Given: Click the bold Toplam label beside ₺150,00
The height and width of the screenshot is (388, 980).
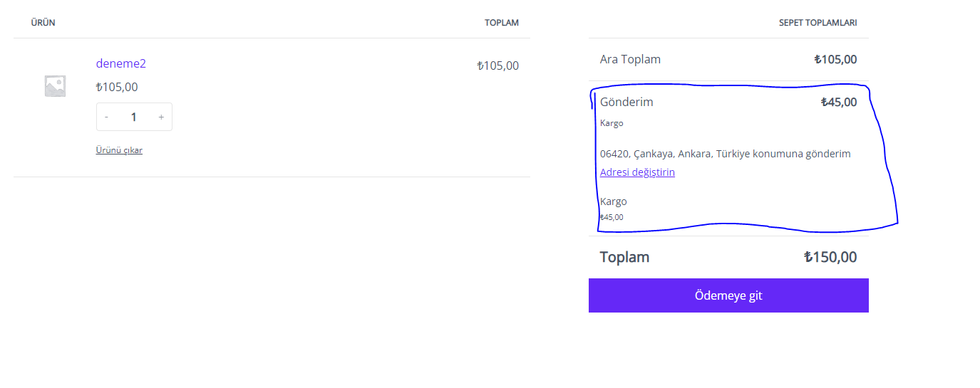Looking at the screenshot, I should point(624,257).
